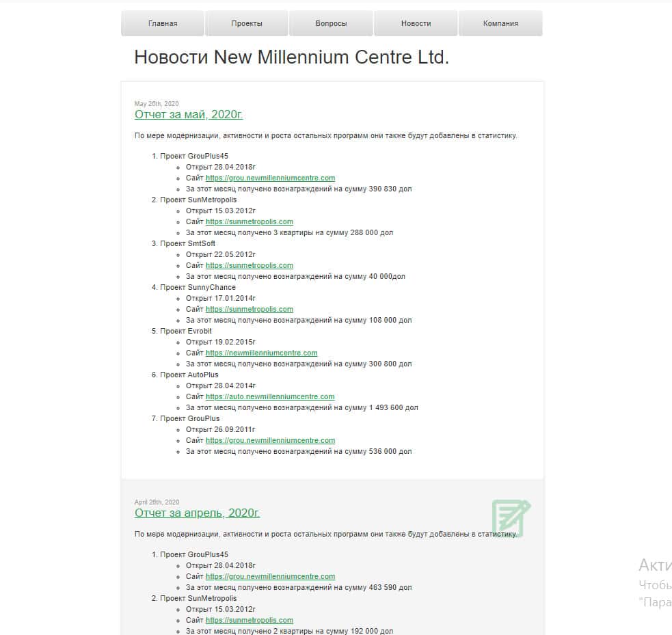Click the line 1. Проект GrouPlus45 in April report

[x=190, y=554]
